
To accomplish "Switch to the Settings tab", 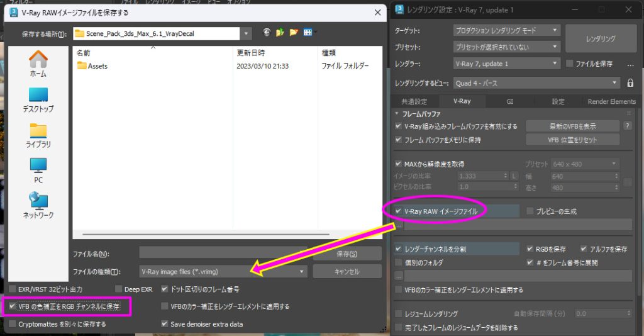I will pyautogui.click(x=558, y=101).
